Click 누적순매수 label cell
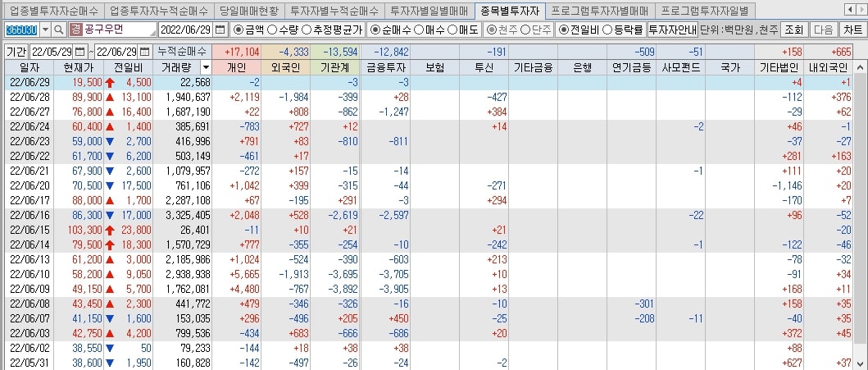Viewport: 868px width, 370px height. pos(182,52)
